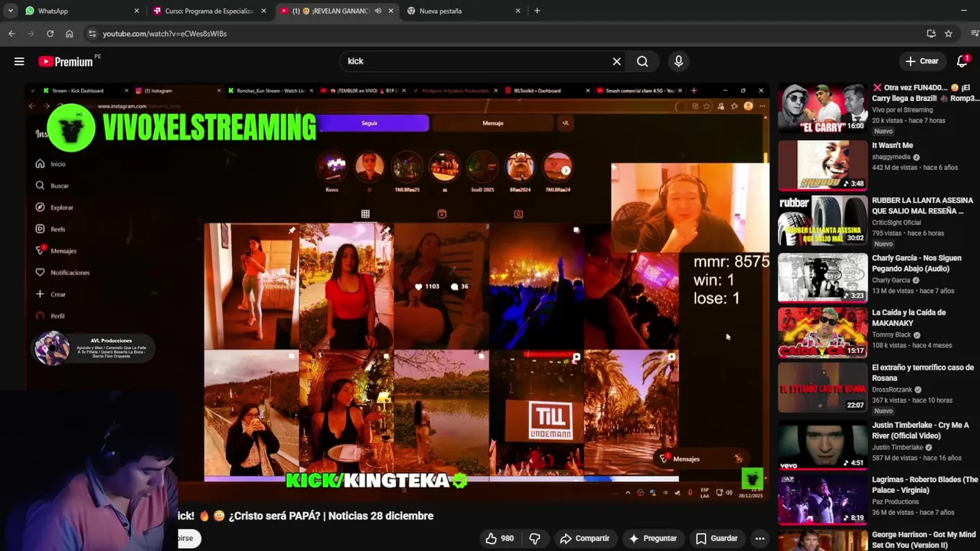Screen dimensions: 980x551
Task: Switch to Curso Programa de Especializa tab
Action: click(x=209, y=11)
